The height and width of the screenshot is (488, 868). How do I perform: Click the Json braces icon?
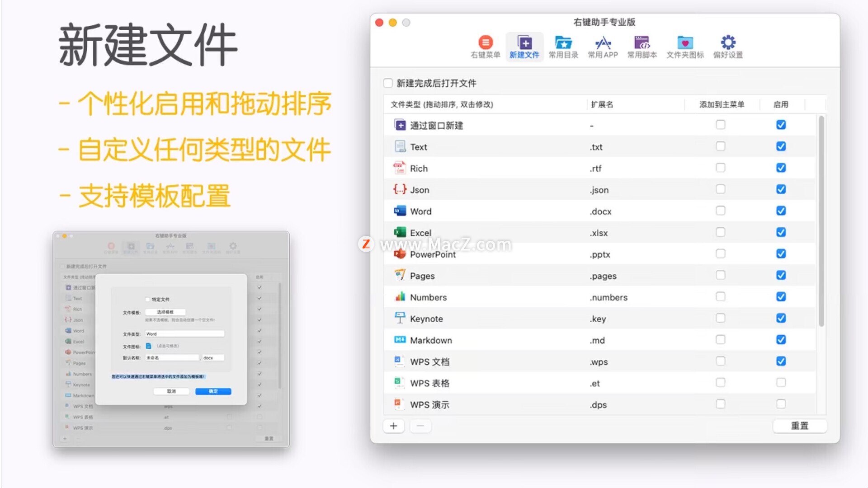(x=400, y=189)
